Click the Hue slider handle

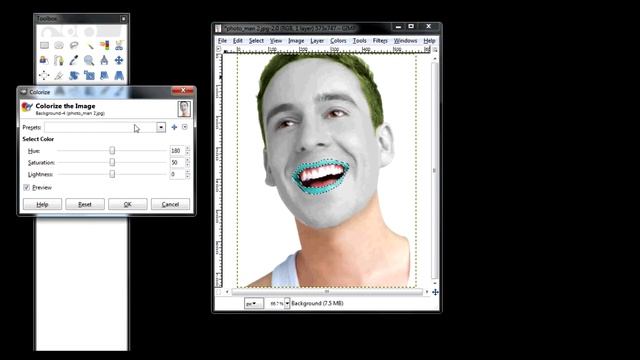click(112, 151)
